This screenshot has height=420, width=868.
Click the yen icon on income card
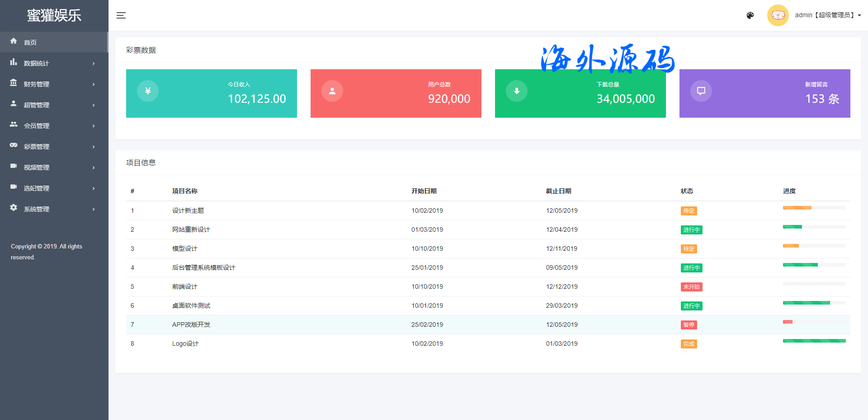coord(148,91)
